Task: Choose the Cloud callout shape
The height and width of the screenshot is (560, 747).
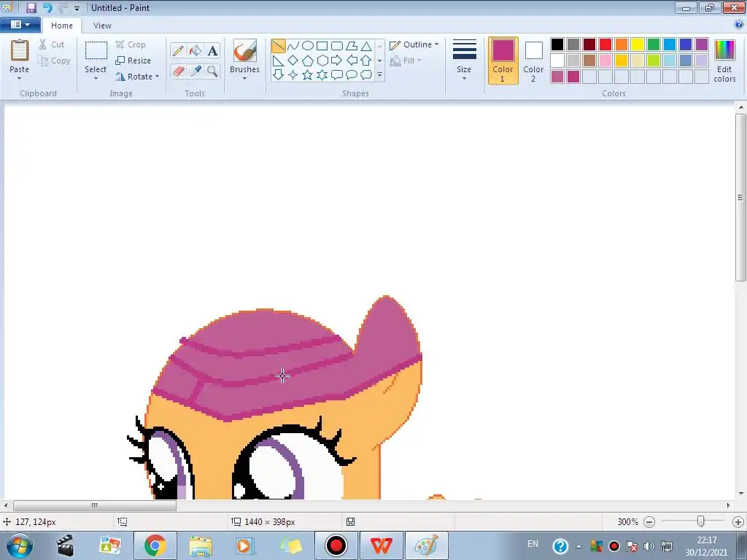Action: coord(366,75)
